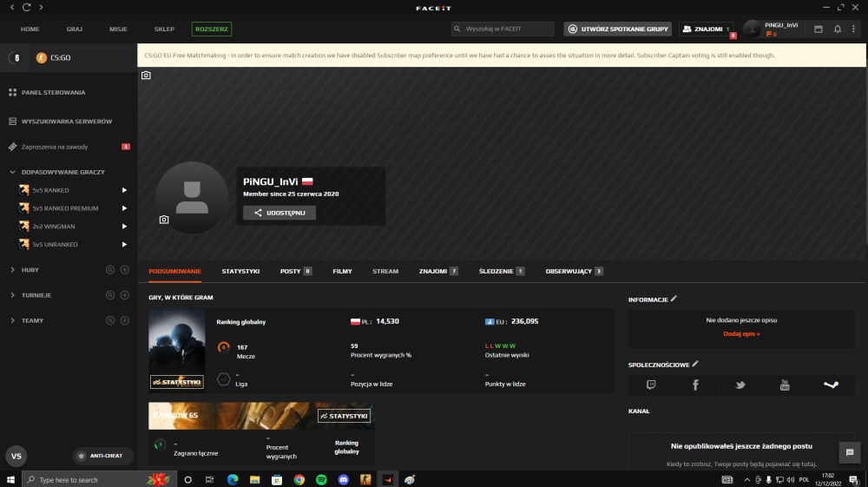Open the notifications bell
Viewport: 868px width, 487px height.
coord(838,29)
